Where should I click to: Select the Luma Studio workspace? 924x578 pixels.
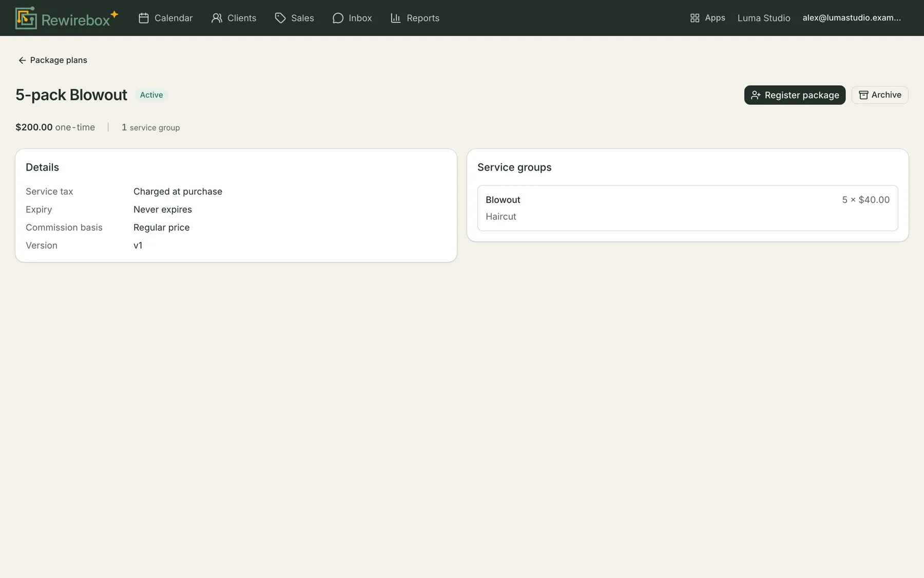click(764, 18)
